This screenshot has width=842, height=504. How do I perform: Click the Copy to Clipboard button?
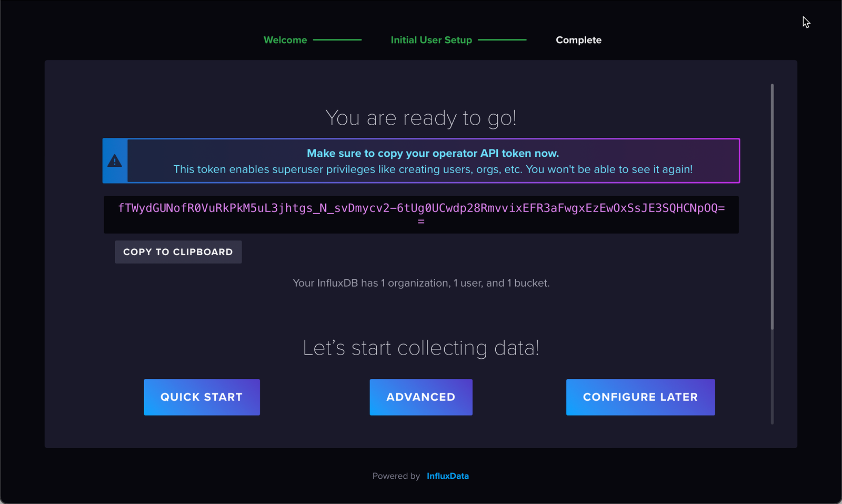pos(178,252)
